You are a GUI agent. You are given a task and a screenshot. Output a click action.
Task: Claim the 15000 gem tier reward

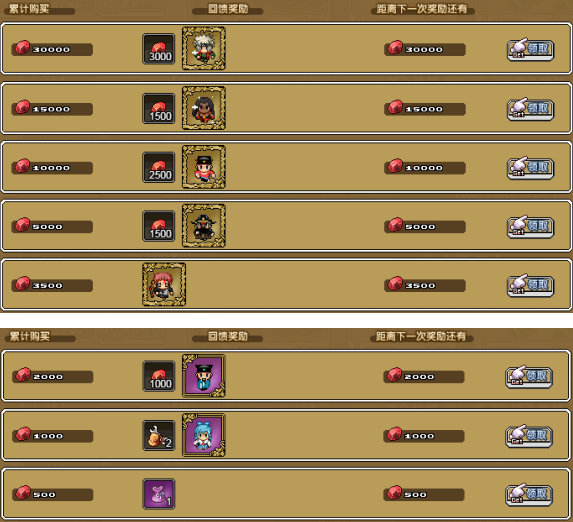531,109
